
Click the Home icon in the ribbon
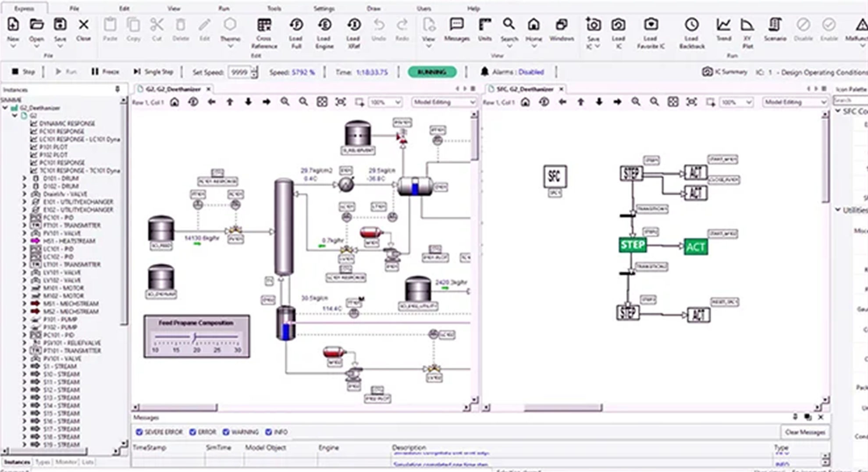[534, 25]
